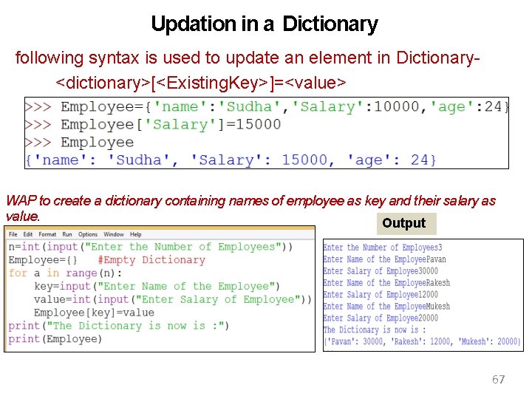Click 'print("The Dictionary is now is :")' line

click(x=119, y=326)
